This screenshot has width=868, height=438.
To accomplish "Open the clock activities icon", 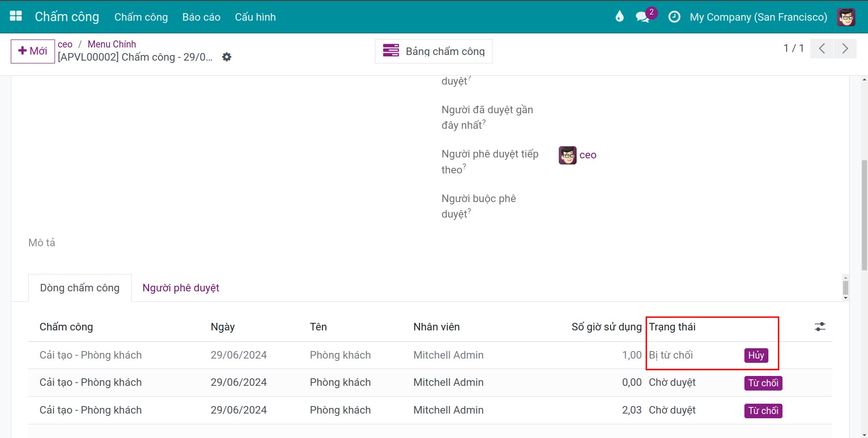I will 674,17.
